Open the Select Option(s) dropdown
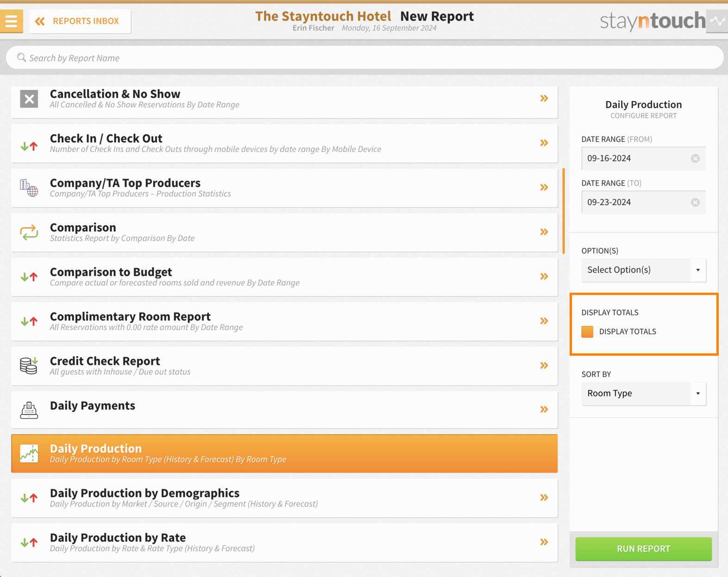 click(x=643, y=270)
